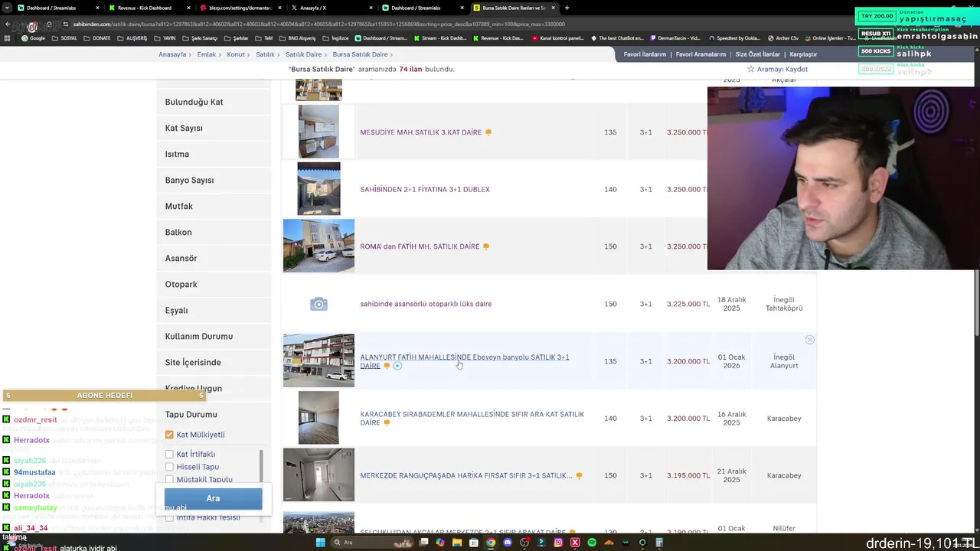This screenshot has height=551, width=980.
Task: Click the star icon beside Aramayı Kaydet
Action: pos(751,69)
